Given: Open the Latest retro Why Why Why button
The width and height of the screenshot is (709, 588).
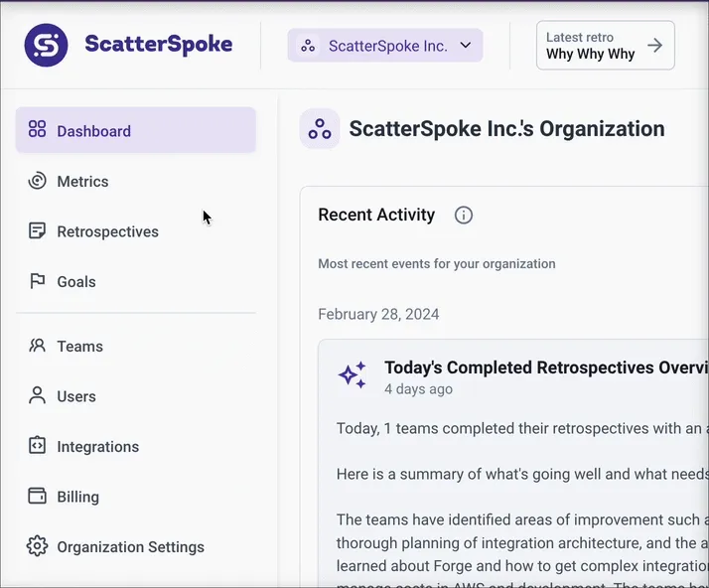Looking at the screenshot, I should 606,46.
